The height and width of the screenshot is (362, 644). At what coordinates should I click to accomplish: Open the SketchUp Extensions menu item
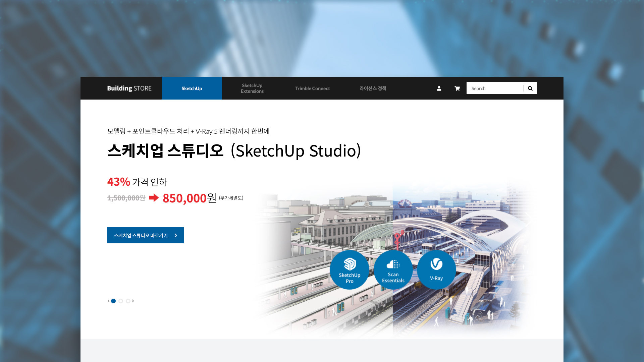252,88
